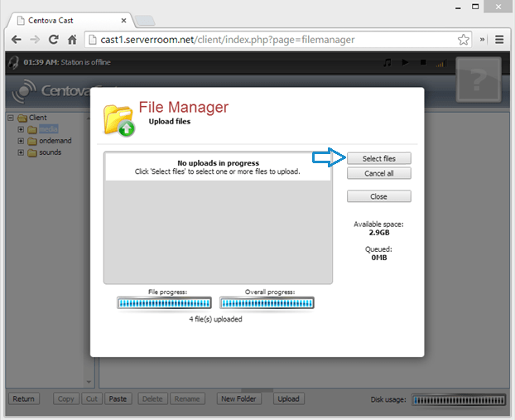Expand the sounds folder node
The image size is (515, 420).
click(x=21, y=152)
